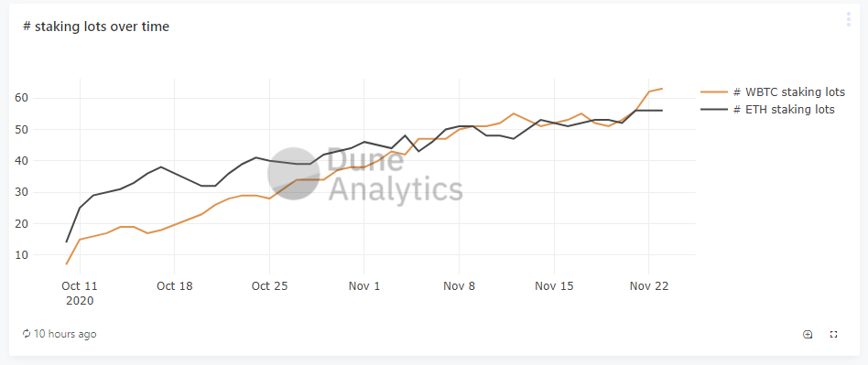This screenshot has width=868, height=365.
Task: Click the '10 hours ago' timestamp text
Action: 65,334
